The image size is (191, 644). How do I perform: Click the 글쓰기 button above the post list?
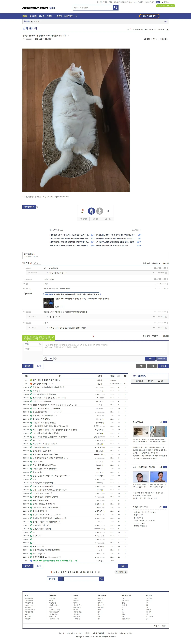[163, 366]
